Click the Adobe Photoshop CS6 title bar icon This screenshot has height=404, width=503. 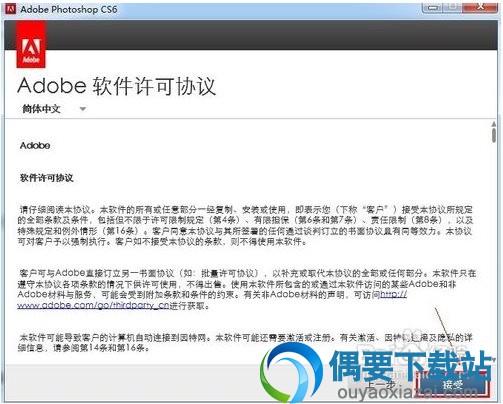[x=11, y=9]
